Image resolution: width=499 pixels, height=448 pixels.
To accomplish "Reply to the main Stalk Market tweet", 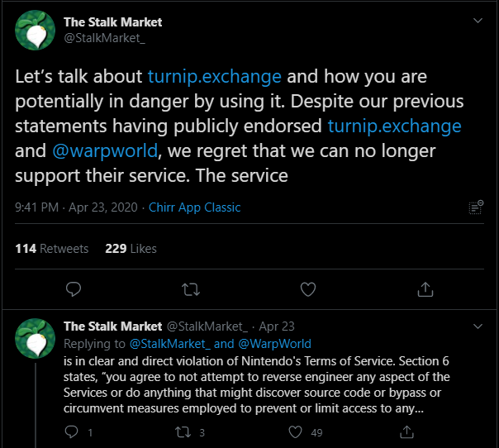I will (73, 289).
